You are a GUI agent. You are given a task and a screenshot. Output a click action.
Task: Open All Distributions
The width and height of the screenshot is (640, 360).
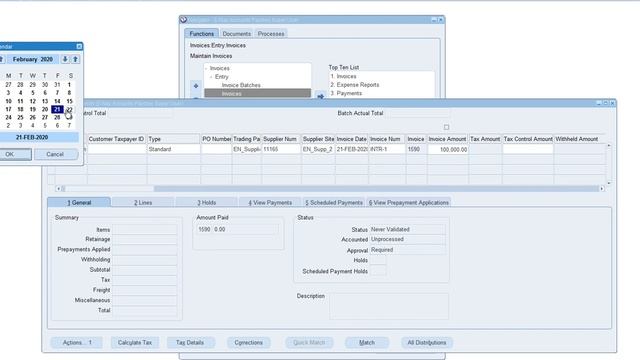pyautogui.click(x=427, y=342)
